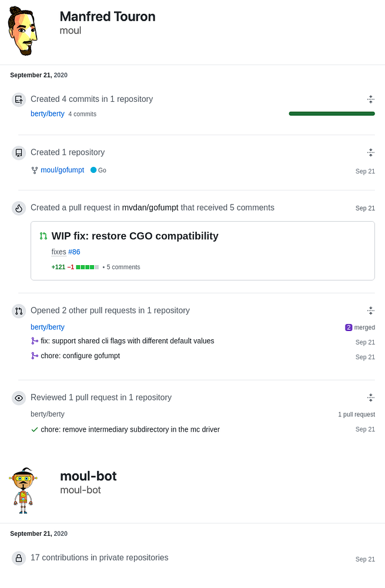385x588 pixels.
Task: Open the moul/gofumpt repository link
Action: 62,171
